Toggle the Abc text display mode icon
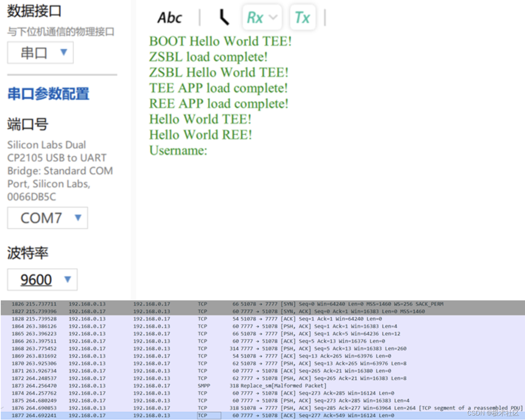This screenshot has height=420, width=525. (x=170, y=17)
